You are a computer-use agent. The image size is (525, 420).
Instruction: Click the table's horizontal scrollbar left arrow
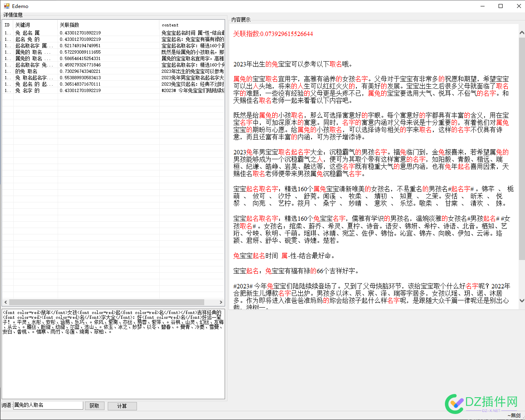6,302
